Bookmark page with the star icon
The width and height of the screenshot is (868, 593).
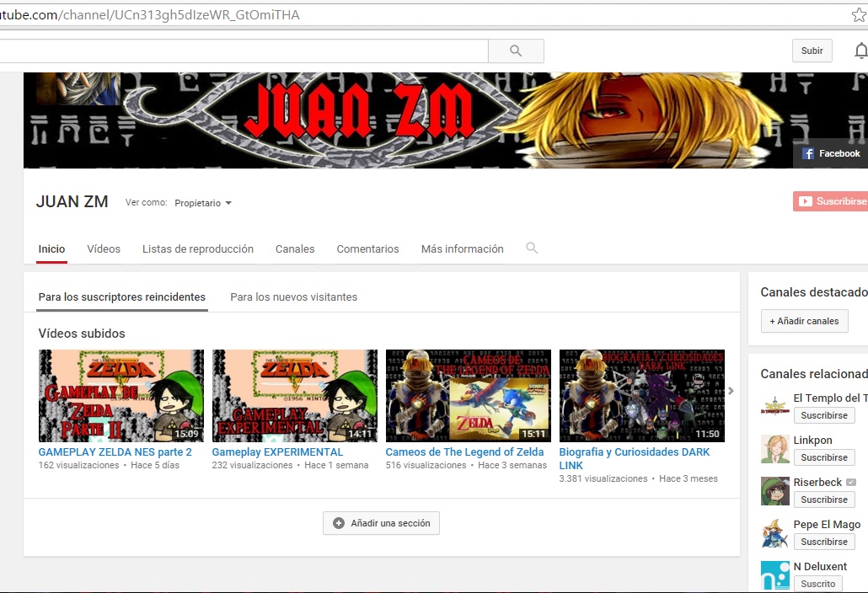click(x=860, y=15)
